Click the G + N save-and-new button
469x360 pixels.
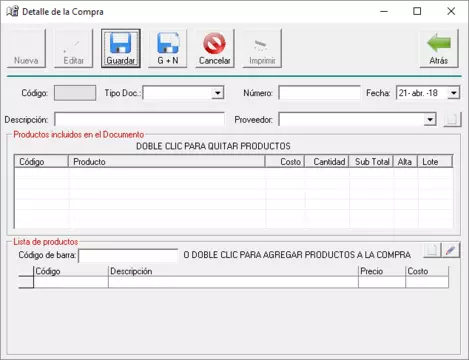[x=168, y=48]
